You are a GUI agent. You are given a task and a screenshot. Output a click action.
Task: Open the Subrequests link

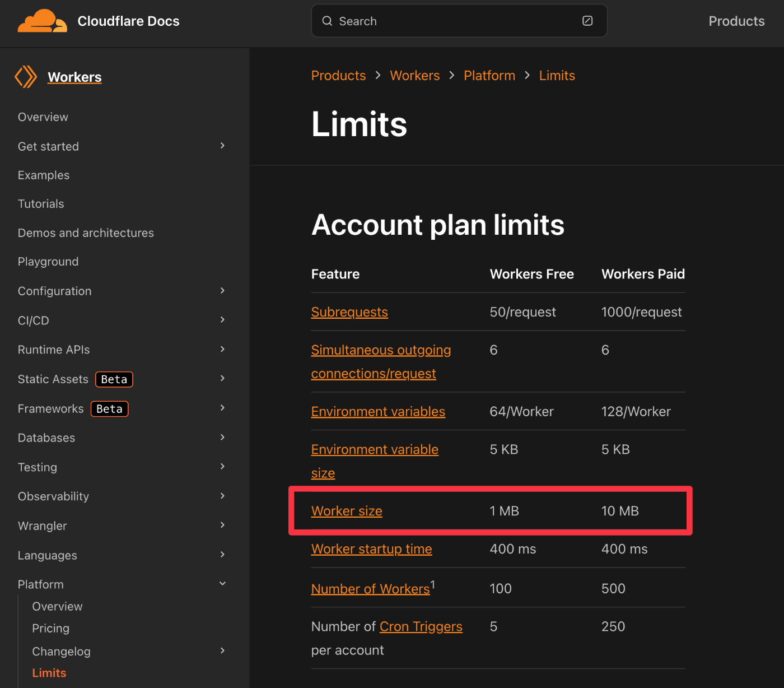(x=349, y=312)
